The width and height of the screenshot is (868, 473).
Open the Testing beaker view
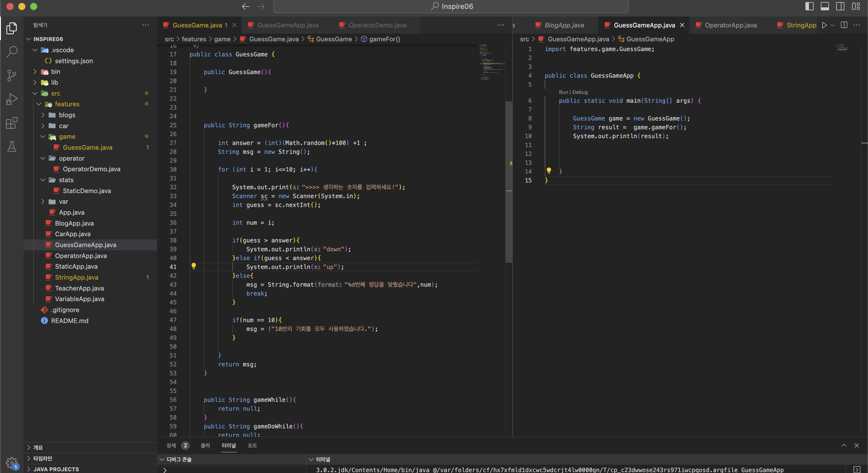click(12, 146)
